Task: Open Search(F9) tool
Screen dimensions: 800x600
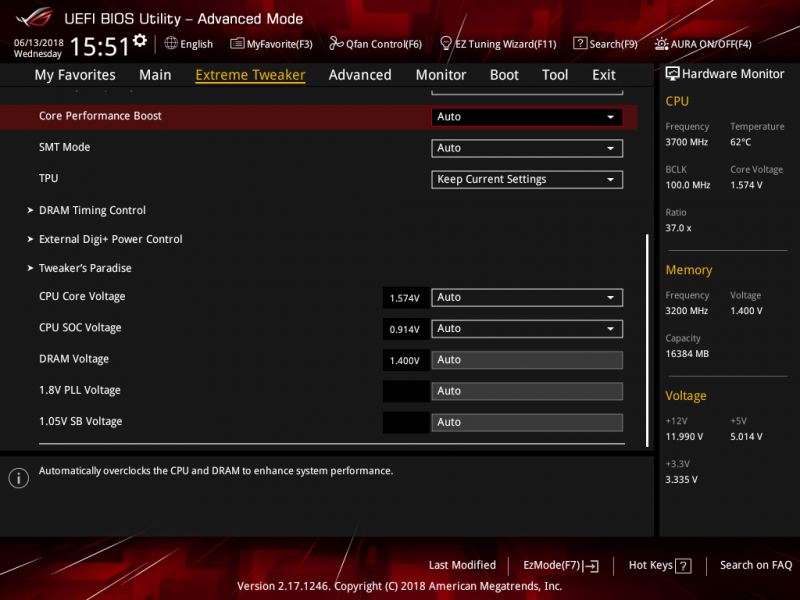Action: (x=606, y=44)
